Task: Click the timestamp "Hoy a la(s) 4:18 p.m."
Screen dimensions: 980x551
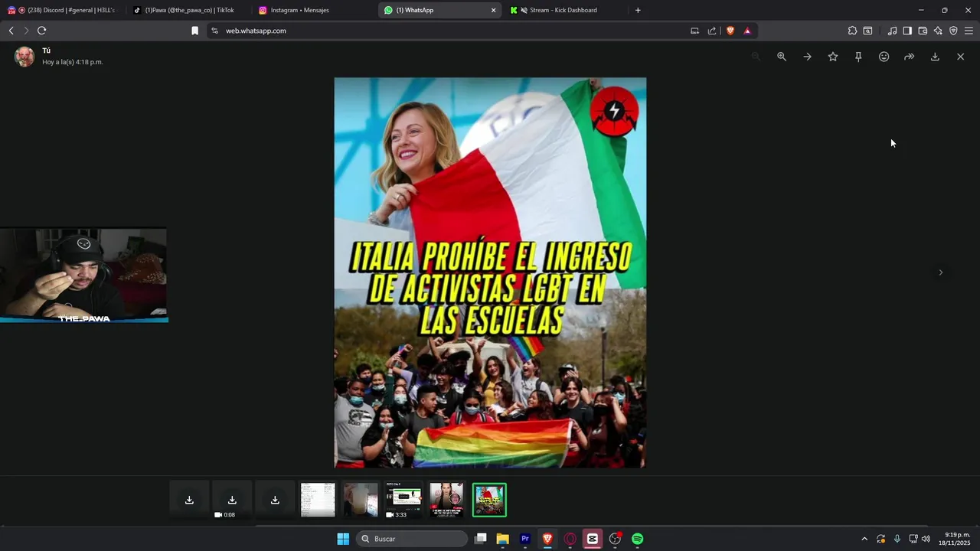Action: click(x=73, y=62)
